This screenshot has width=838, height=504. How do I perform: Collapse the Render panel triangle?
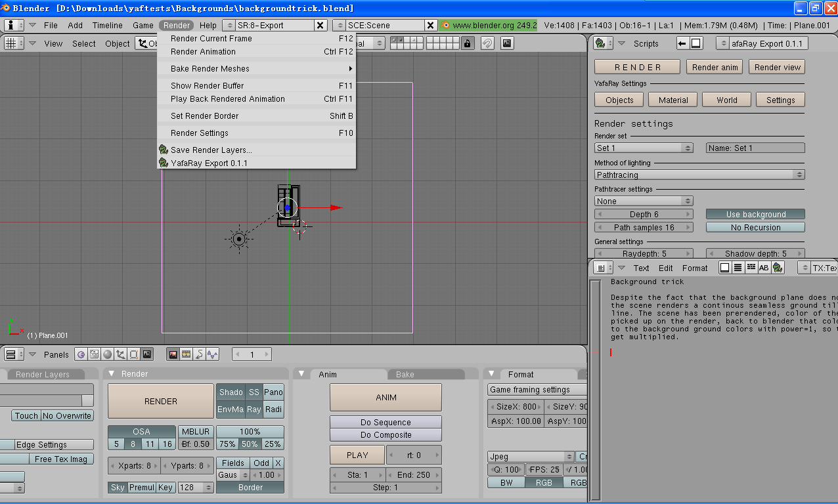pos(112,373)
